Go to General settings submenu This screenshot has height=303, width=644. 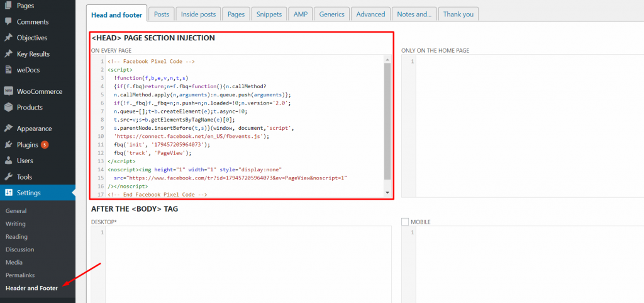click(16, 211)
